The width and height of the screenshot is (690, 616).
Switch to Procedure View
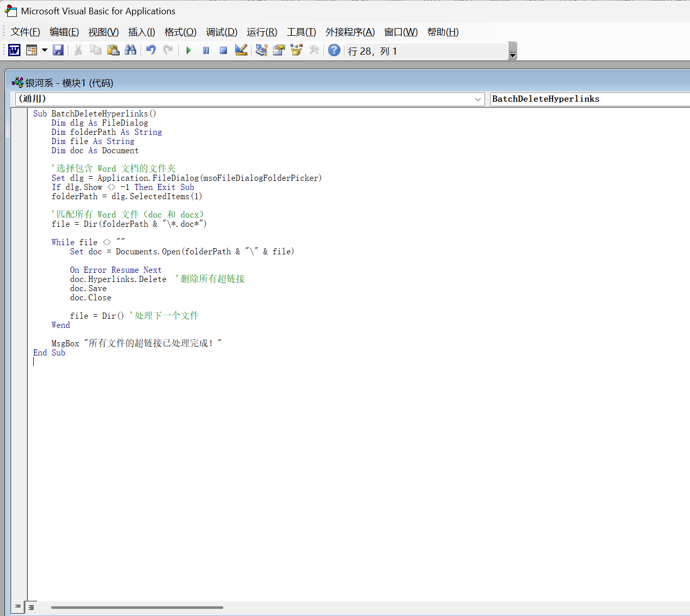[x=18, y=607]
